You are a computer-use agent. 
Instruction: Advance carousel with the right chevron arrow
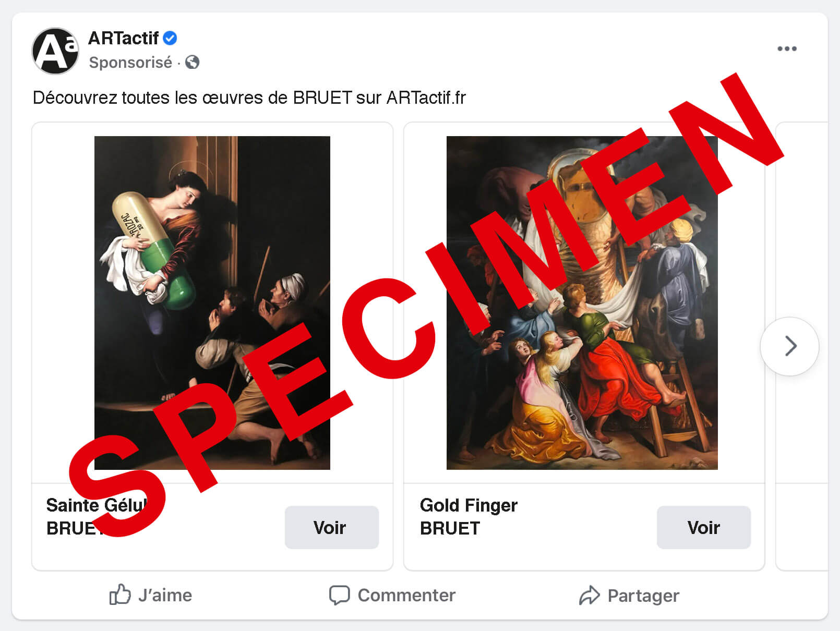790,346
